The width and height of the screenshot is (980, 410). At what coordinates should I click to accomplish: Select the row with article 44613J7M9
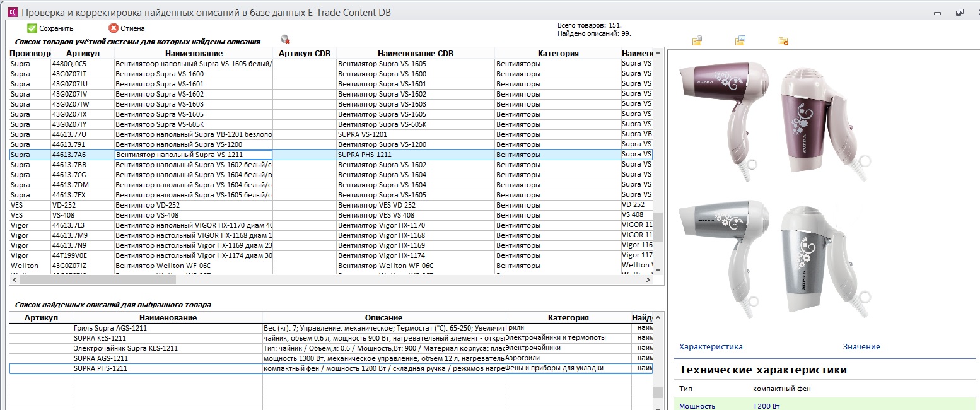pyautogui.click(x=331, y=235)
